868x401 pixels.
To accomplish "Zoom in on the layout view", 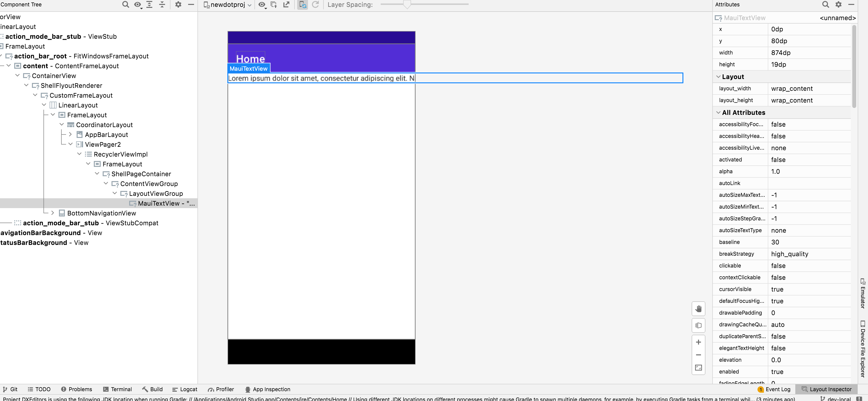I will click(x=698, y=342).
